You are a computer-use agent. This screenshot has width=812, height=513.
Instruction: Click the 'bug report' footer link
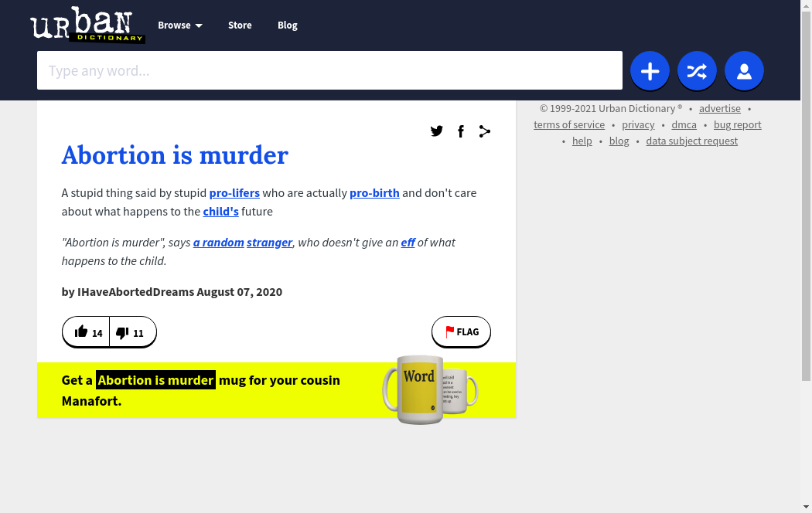tap(737, 125)
